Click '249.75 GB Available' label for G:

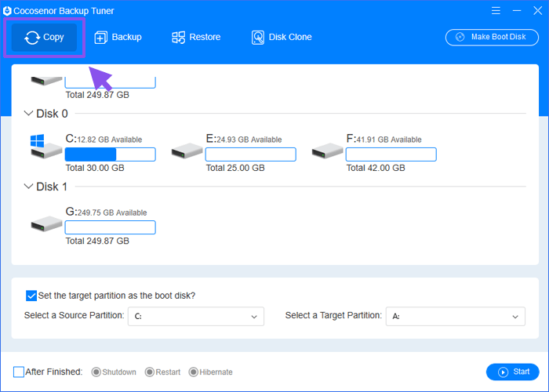click(112, 212)
